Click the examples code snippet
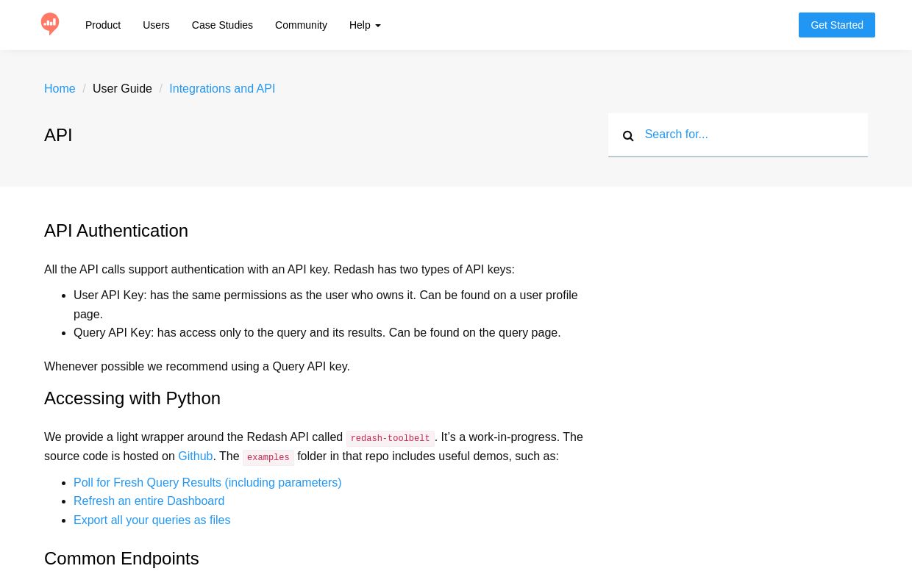The height and width of the screenshot is (588, 912). (x=268, y=458)
